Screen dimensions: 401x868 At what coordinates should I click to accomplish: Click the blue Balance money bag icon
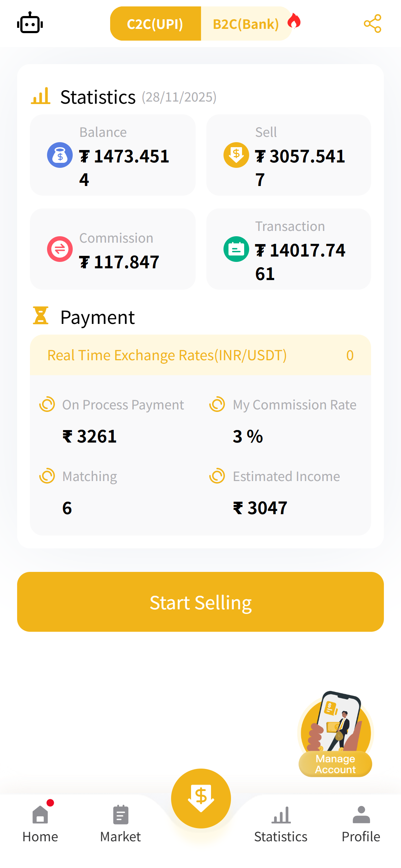(60, 155)
